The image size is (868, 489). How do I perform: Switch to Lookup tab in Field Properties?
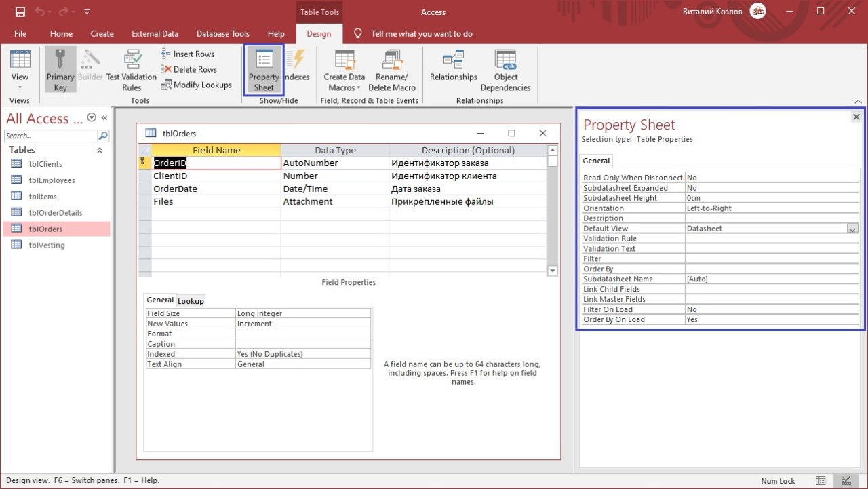pos(191,301)
